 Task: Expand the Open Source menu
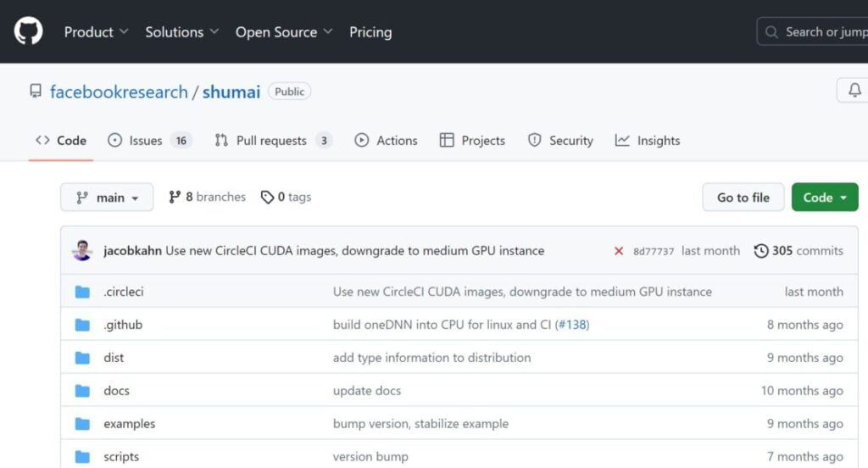pos(284,32)
